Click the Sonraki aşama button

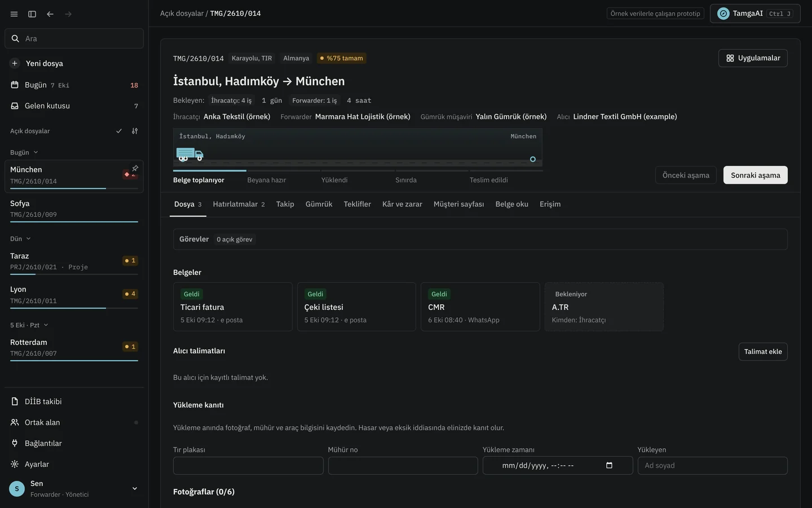point(756,175)
